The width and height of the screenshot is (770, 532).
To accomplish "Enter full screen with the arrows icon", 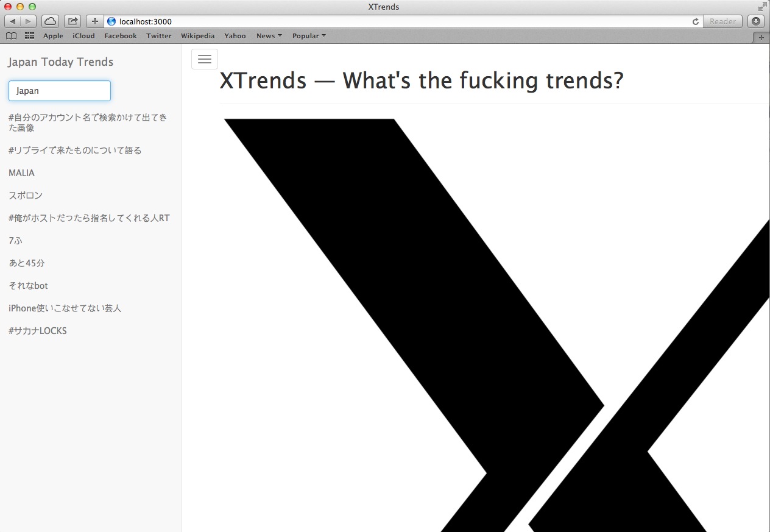I will [x=762, y=7].
